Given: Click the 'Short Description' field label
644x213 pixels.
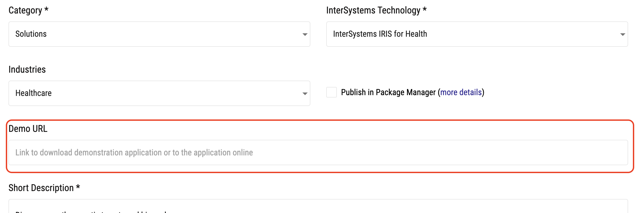Looking at the screenshot, I should pos(41,188).
